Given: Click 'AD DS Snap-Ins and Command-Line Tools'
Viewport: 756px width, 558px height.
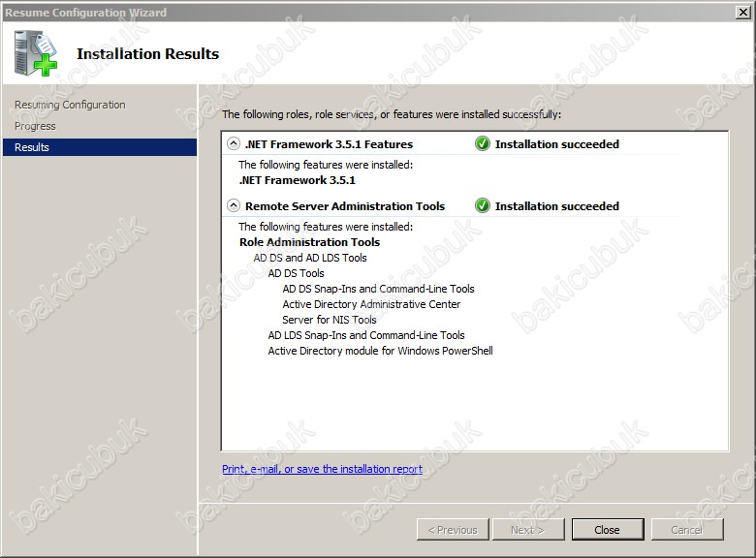Looking at the screenshot, I should coord(378,289).
